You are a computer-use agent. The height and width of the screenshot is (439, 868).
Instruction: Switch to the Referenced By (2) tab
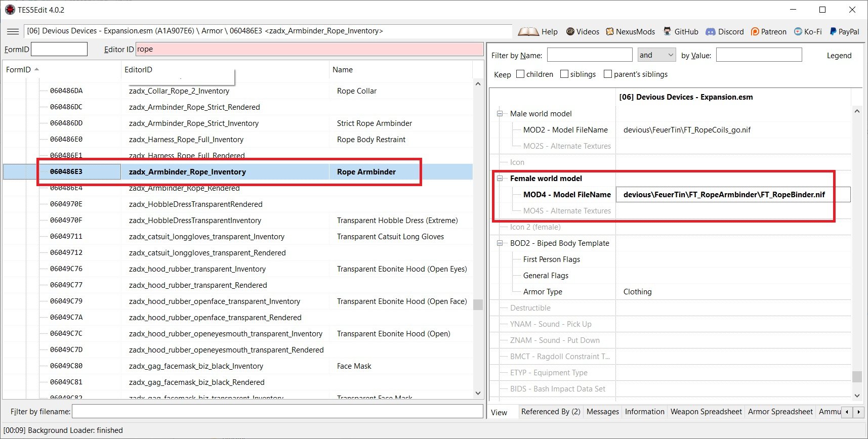551,412
